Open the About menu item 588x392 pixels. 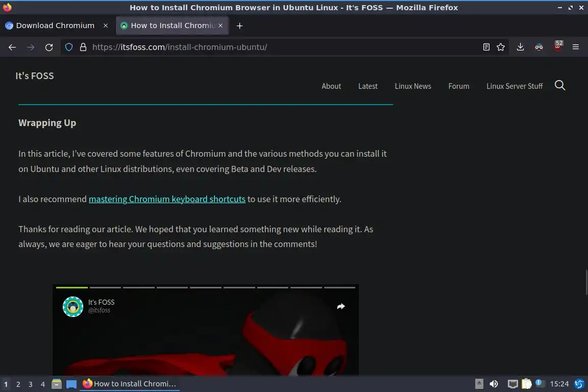[331, 86]
